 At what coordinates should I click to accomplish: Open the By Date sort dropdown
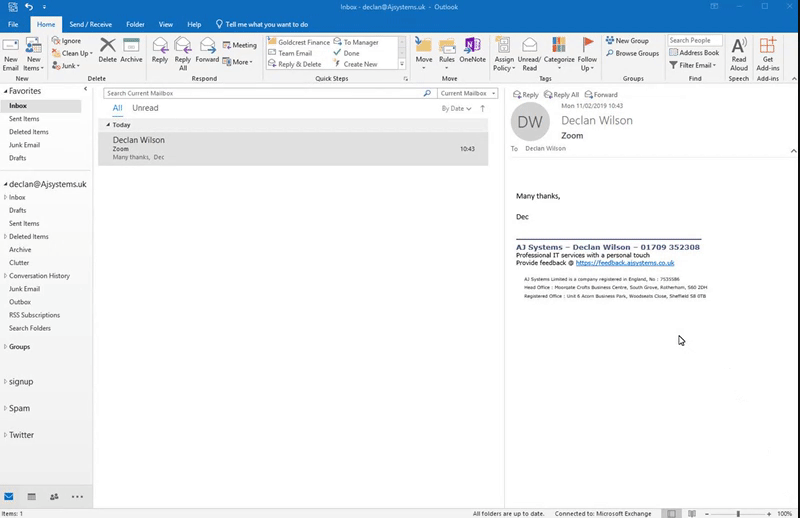point(455,108)
